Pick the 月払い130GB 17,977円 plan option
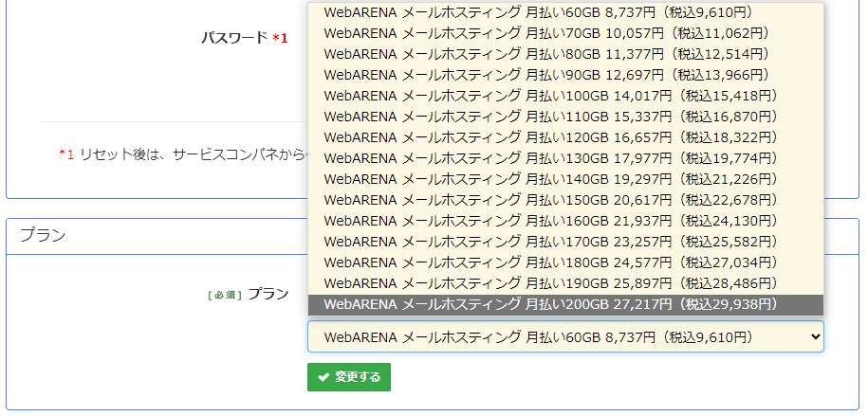The image size is (868, 416). 565,158
